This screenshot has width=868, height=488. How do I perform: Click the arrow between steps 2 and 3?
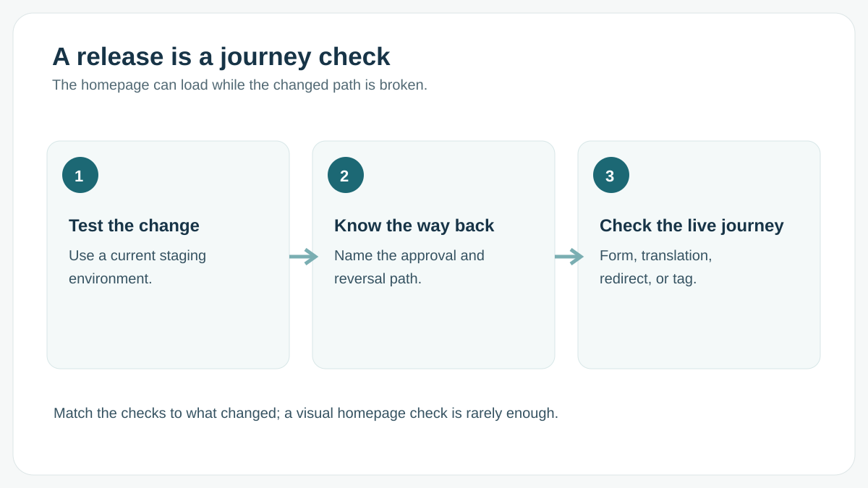pyautogui.click(x=569, y=257)
